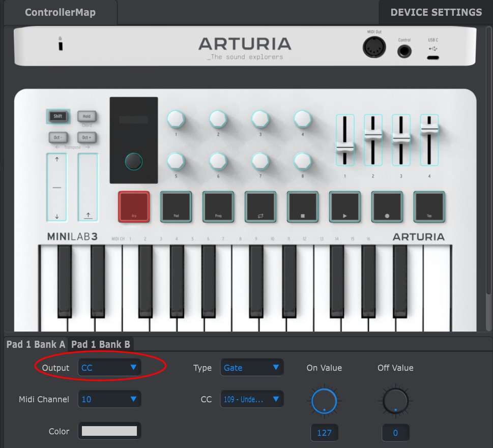Click the Prog pad
This screenshot has height=448, width=493.
click(x=218, y=206)
